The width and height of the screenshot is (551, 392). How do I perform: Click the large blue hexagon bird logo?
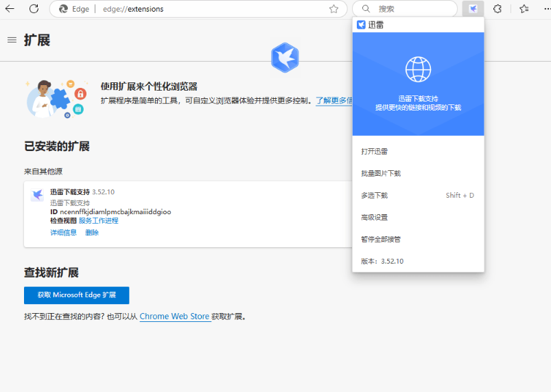click(285, 58)
